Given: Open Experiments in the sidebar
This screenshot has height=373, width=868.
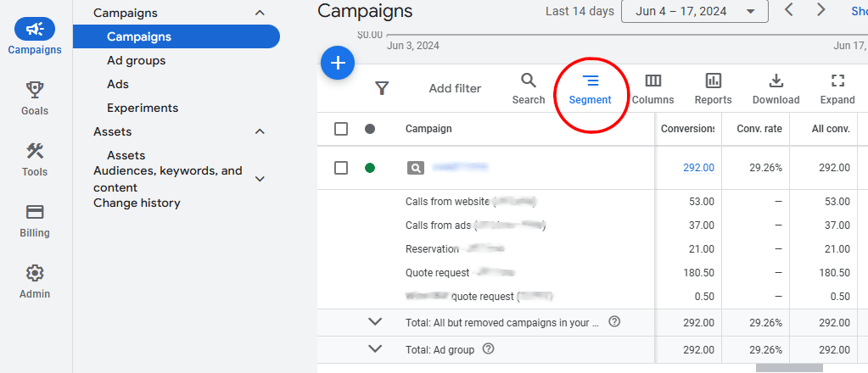Looking at the screenshot, I should click(143, 108).
